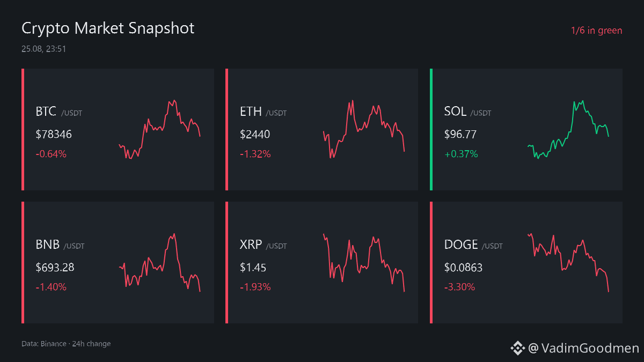
Task: Click the Crypto Market Snapshot title
Action: 108,28
